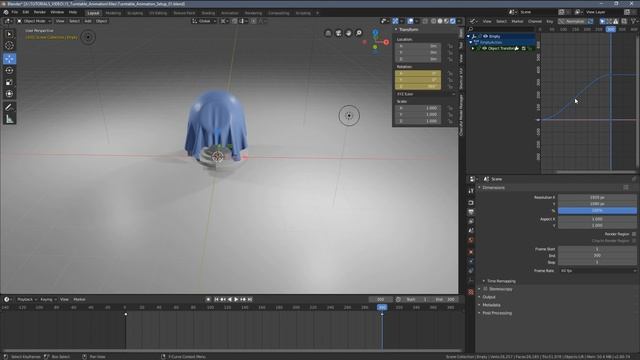Screen dimensions: 640x360
Task: Toggle camera view in viewport
Action: coord(338,33)
